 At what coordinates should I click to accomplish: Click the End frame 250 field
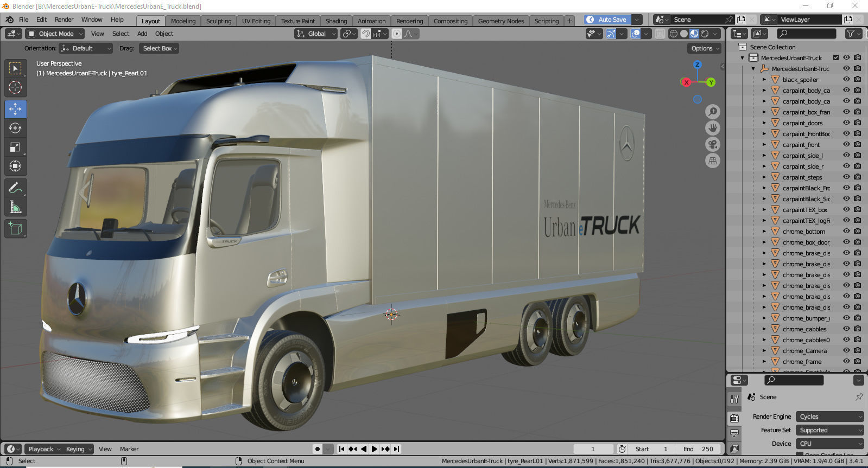coord(698,449)
